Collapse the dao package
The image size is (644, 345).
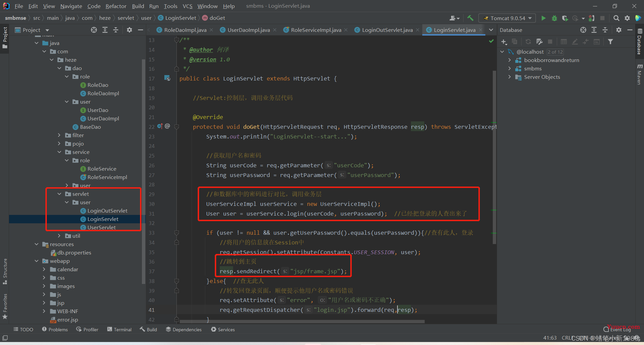coord(59,68)
